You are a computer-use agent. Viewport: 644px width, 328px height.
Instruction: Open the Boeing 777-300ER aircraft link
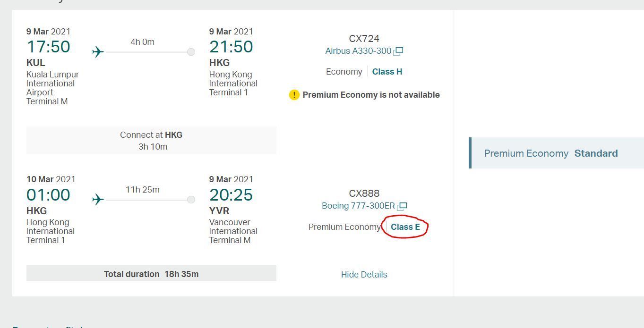(x=358, y=206)
